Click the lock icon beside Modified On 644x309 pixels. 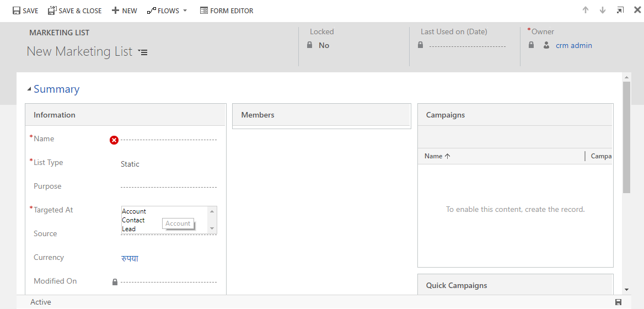pyautogui.click(x=115, y=282)
